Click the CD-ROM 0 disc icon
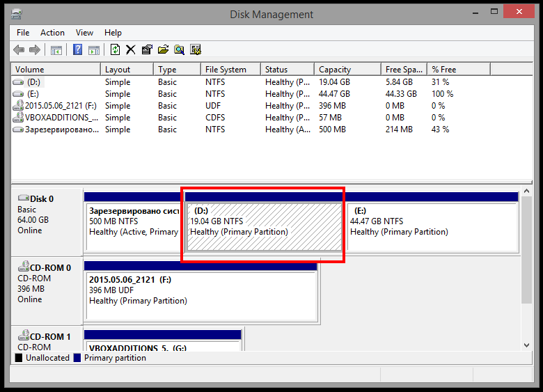Screen dimensions: 543x392 point(24,266)
